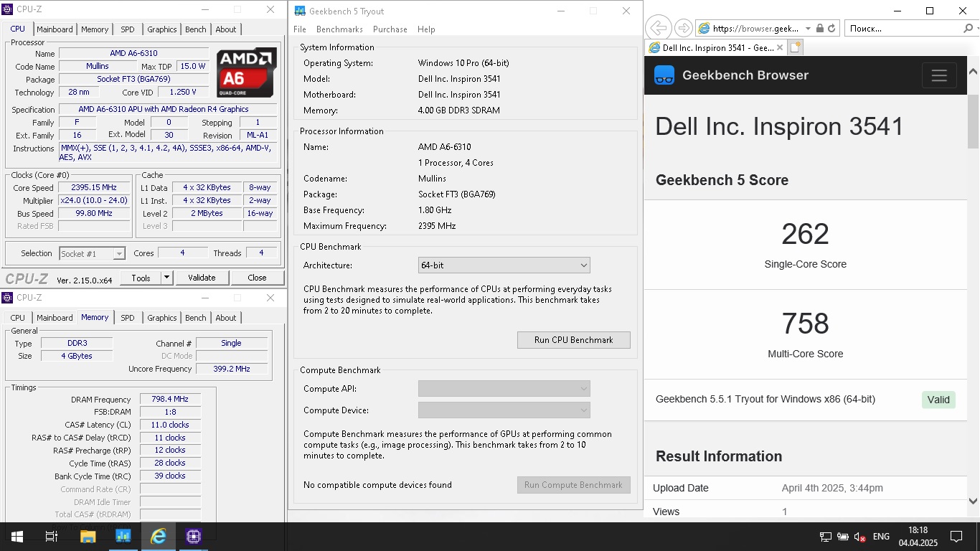Viewport: 980px width, 551px height.
Task: Open the Architecture 64-bit dropdown
Action: (504, 265)
